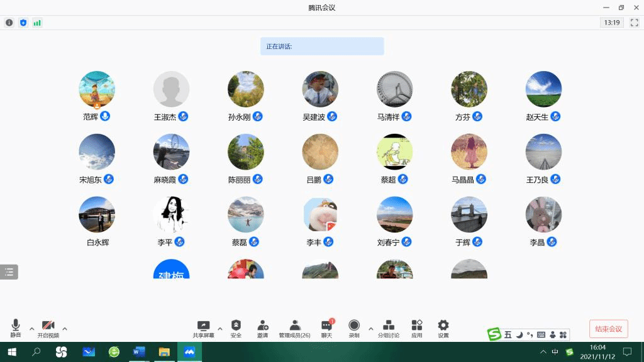Open the 聊天 chat panel
The image size is (644, 362).
[326, 328]
